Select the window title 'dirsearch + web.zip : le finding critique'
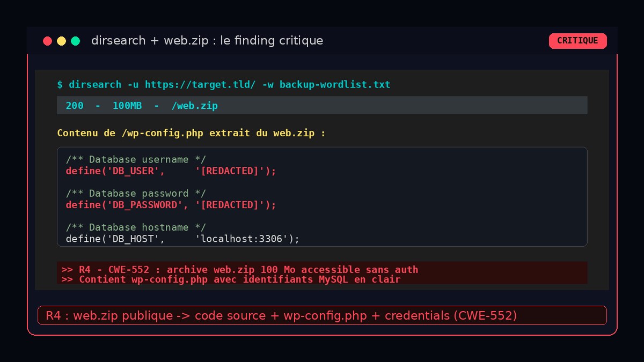This screenshot has width=644, height=362. click(207, 41)
